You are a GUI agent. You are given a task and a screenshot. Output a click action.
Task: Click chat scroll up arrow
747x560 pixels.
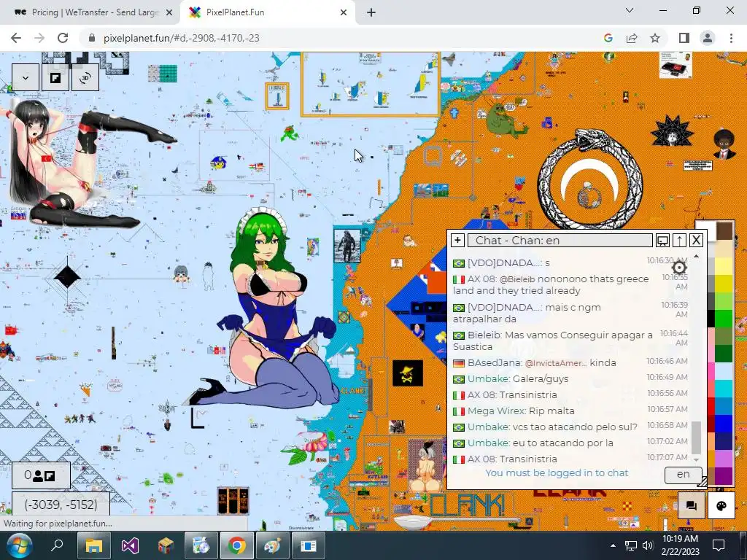[x=696, y=257]
